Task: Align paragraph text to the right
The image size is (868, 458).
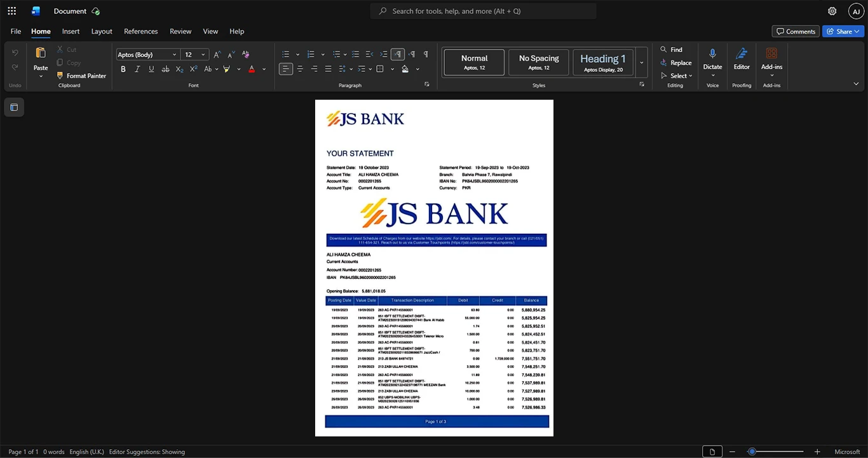Action: (314, 69)
